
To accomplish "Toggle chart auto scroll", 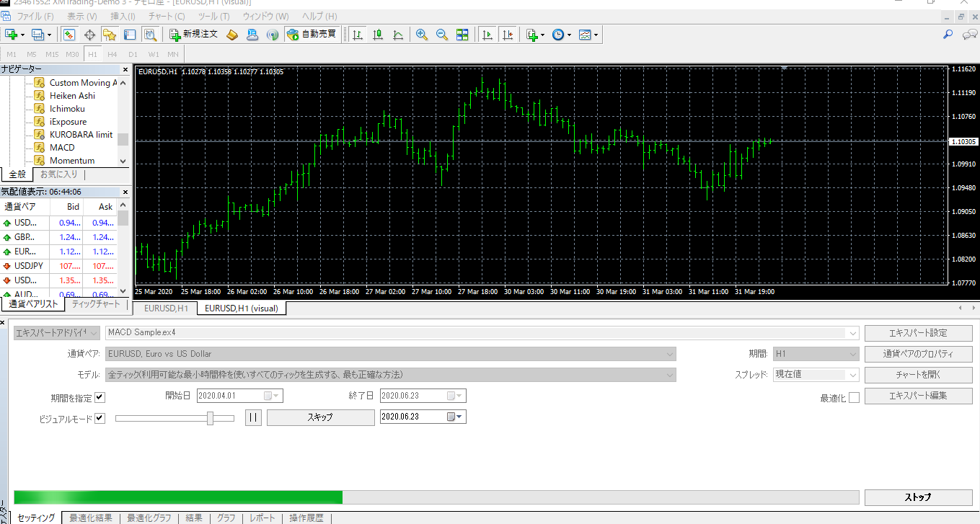I will [x=488, y=34].
